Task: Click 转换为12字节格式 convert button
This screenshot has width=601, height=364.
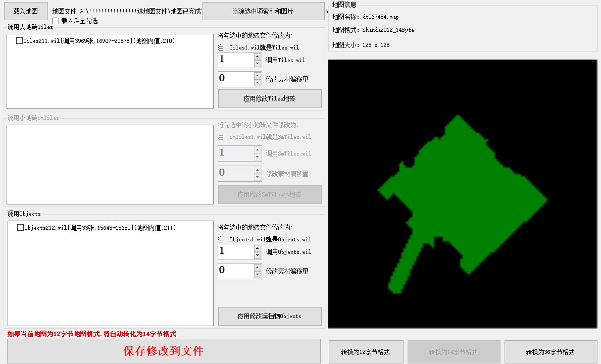Action: [366, 352]
